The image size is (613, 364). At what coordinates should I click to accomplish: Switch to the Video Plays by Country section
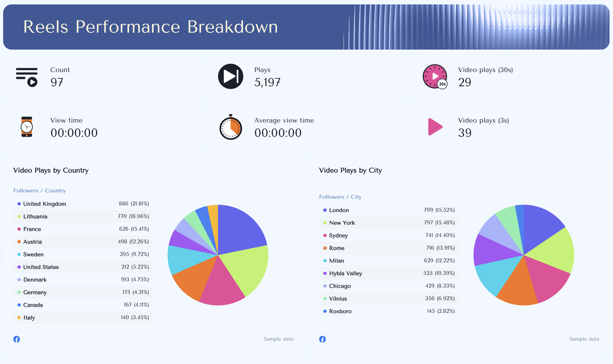coord(51,170)
